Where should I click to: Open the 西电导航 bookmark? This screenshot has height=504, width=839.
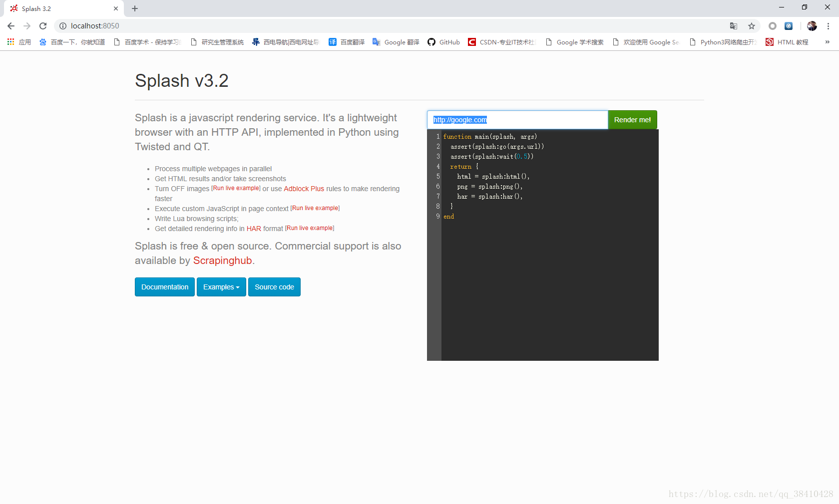pos(285,42)
